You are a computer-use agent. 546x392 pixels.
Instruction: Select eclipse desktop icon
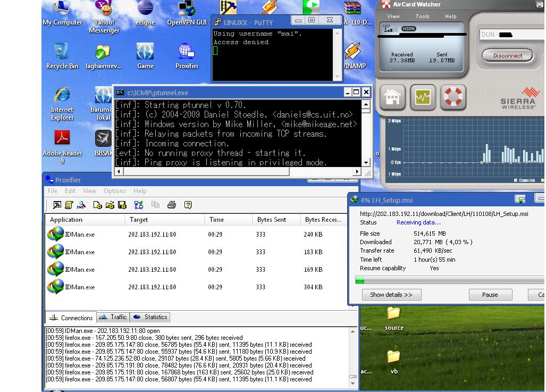click(x=145, y=13)
